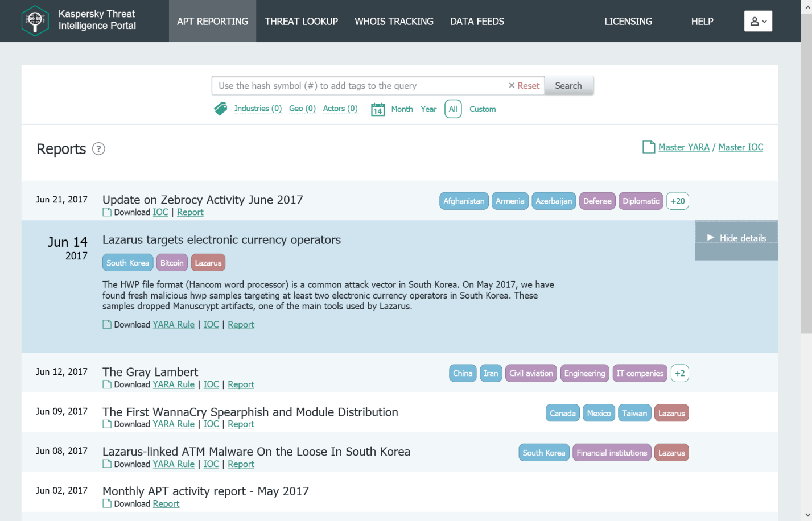Select Lazarus tag under currency operators title

pos(208,263)
